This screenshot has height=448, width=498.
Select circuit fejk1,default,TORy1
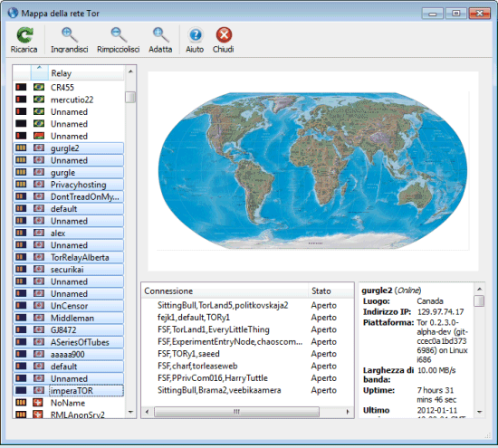(x=247, y=317)
